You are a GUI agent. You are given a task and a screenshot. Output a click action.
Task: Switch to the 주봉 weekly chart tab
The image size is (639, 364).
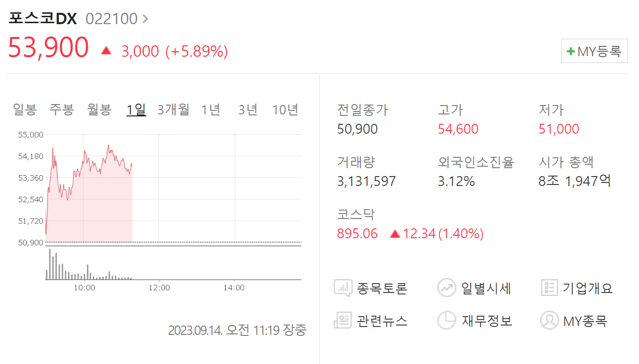[x=60, y=109]
